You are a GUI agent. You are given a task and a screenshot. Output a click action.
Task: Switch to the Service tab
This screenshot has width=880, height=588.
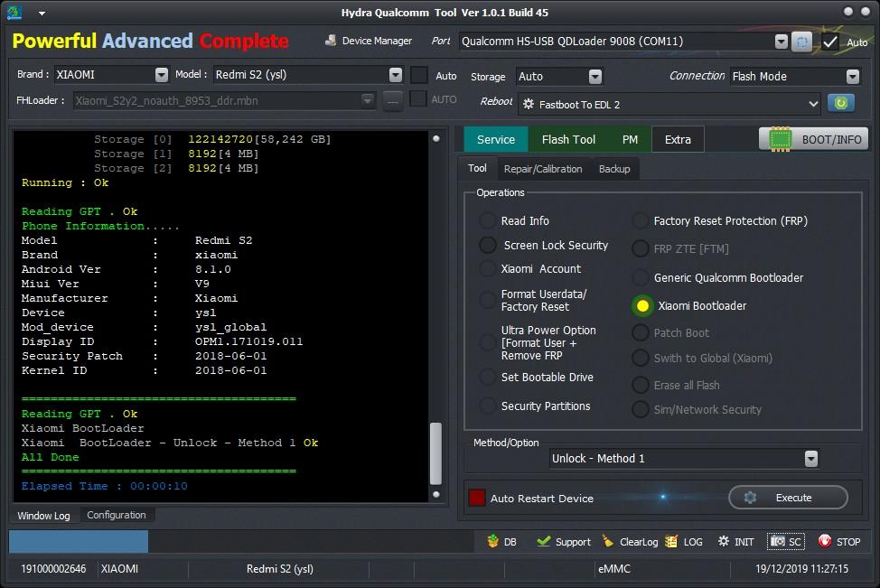[495, 139]
